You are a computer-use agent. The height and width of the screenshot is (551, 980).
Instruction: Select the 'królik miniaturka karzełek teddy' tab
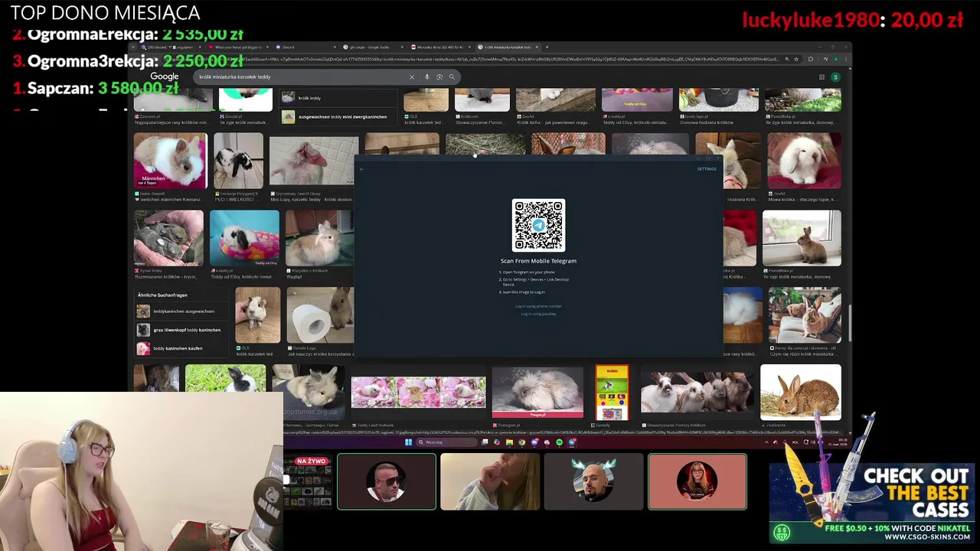tap(507, 47)
